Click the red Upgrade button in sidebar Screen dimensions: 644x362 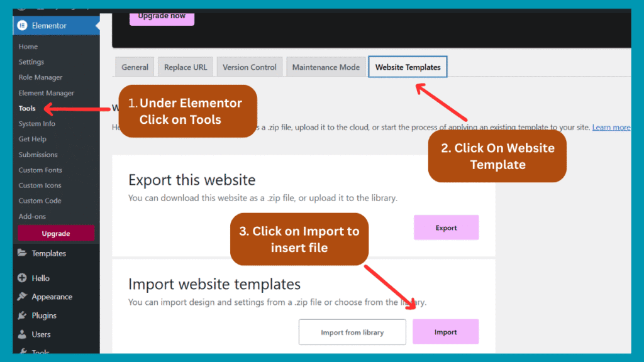click(x=56, y=233)
